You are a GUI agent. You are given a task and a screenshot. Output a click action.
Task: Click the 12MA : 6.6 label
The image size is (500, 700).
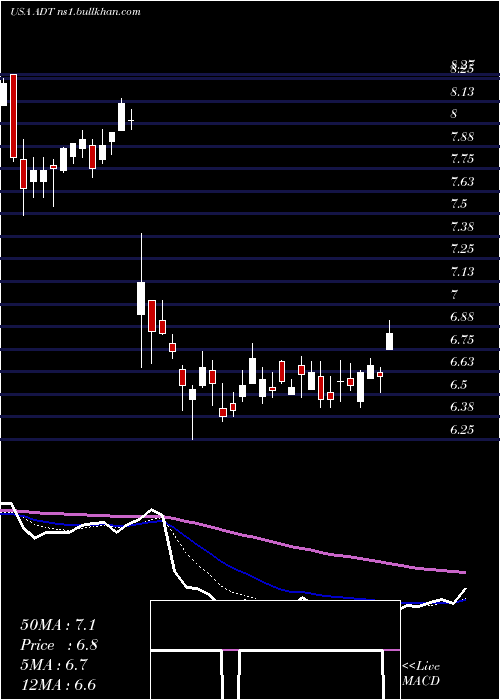[x=58, y=685]
